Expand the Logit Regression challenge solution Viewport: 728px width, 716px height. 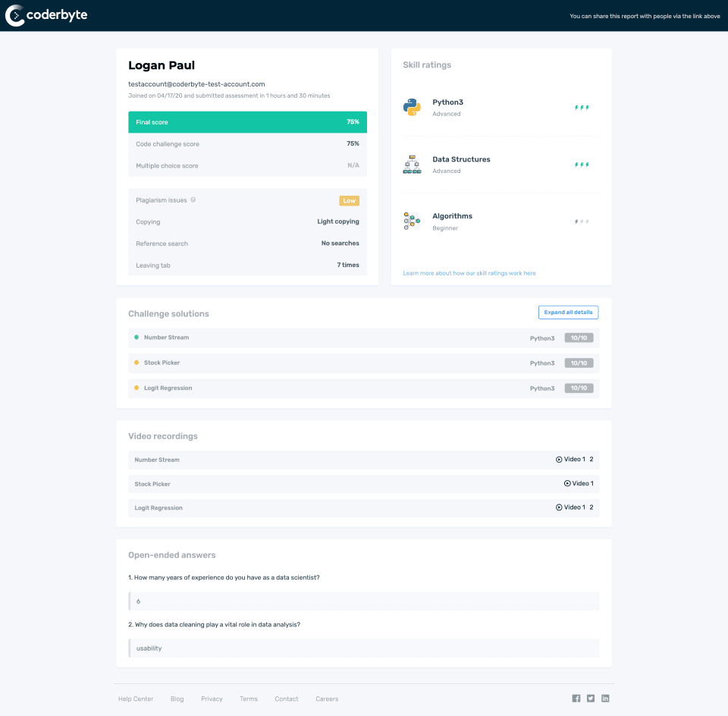pos(362,388)
